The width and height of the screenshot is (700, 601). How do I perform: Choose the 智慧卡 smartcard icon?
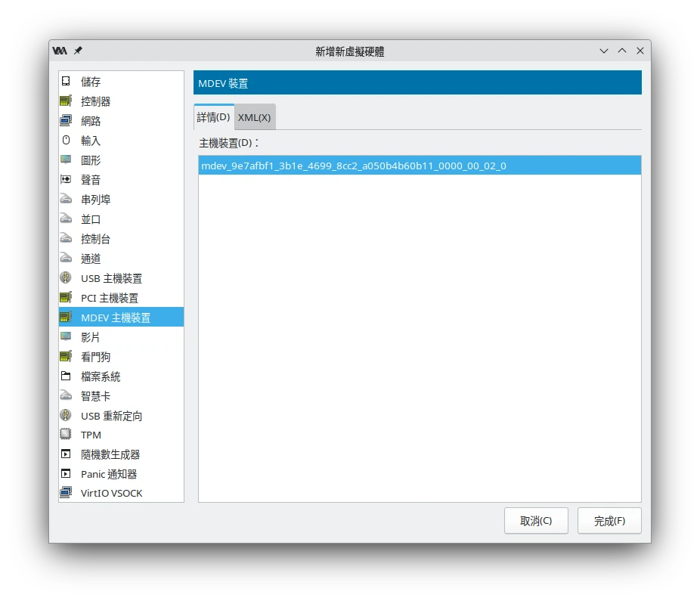(66, 395)
